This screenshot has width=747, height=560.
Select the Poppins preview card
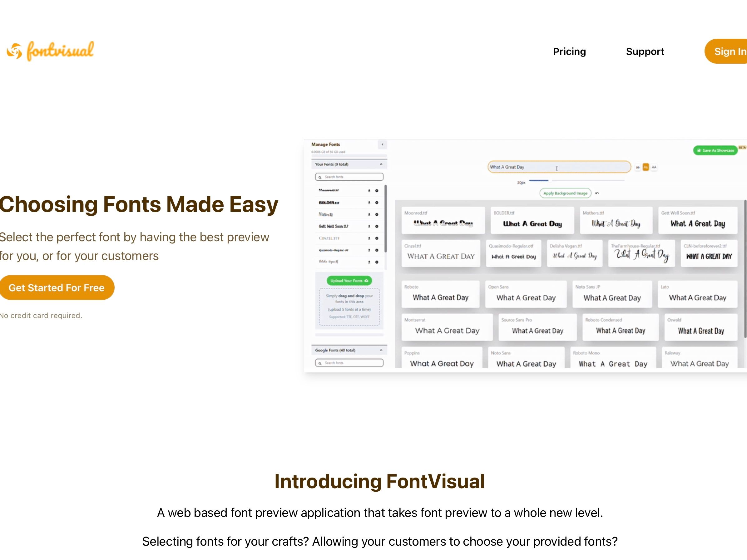click(442, 358)
